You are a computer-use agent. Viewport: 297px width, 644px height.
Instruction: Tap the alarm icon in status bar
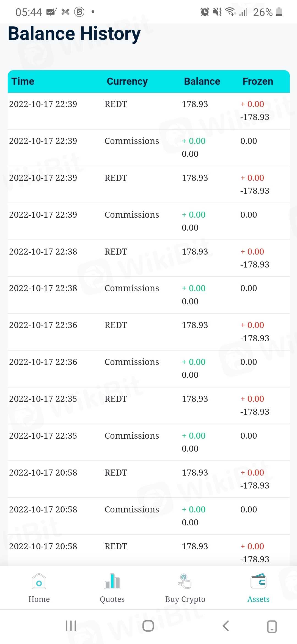[x=205, y=12]
